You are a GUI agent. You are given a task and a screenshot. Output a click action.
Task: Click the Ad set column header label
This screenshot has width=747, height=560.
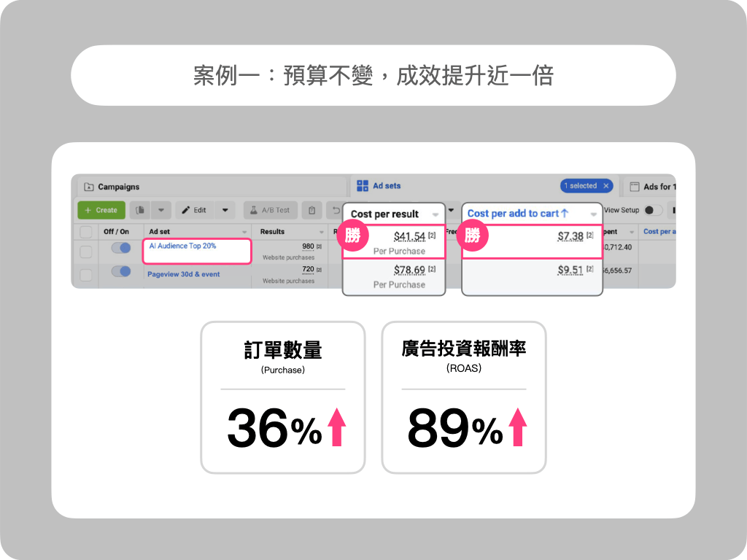click(160, 231)
